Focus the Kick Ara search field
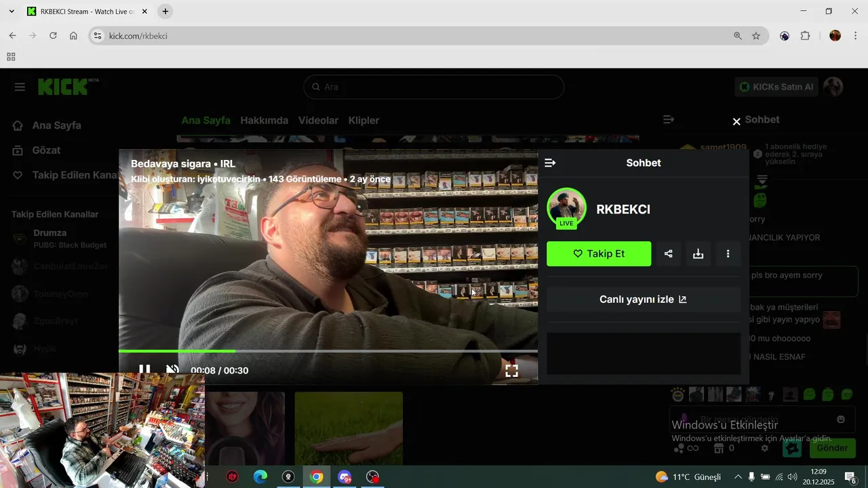The image size is (868, 488). [x=434, y=87]
